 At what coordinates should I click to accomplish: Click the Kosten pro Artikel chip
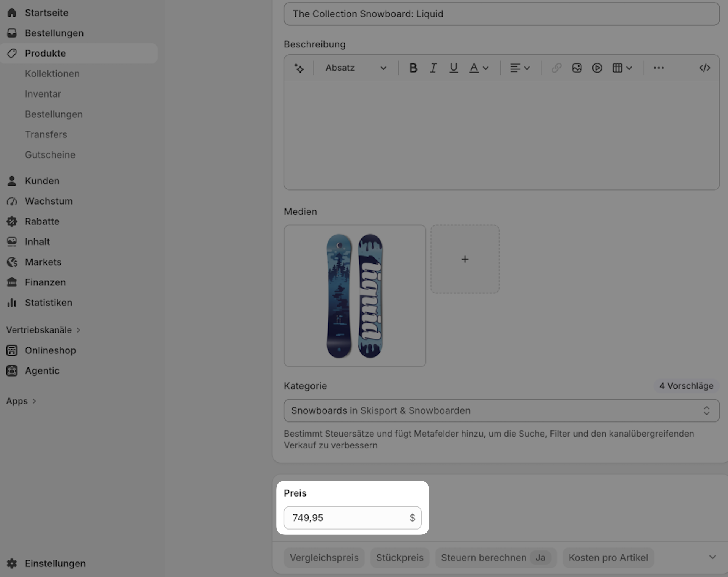point(608,558)
